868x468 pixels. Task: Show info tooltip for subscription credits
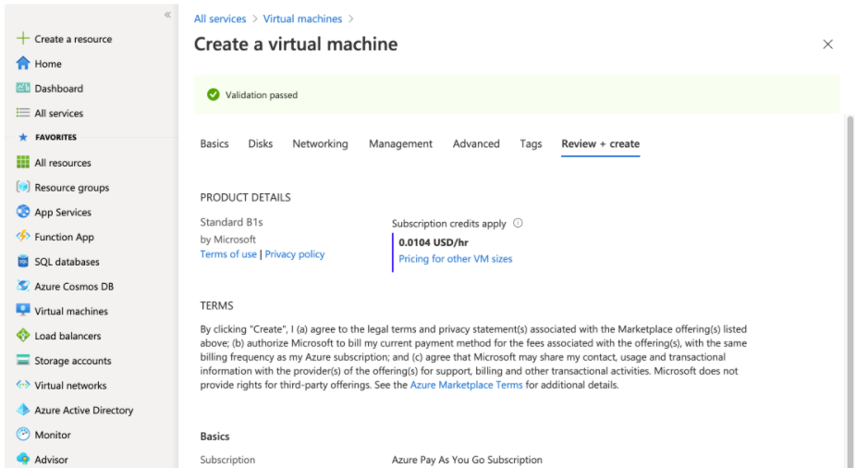click(x=518, y=223)
